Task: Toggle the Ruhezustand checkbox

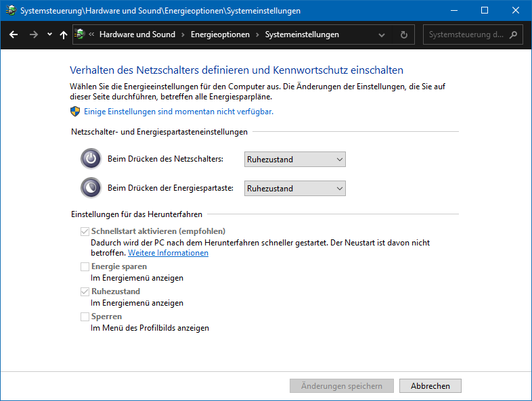Action: coord(85,291)
